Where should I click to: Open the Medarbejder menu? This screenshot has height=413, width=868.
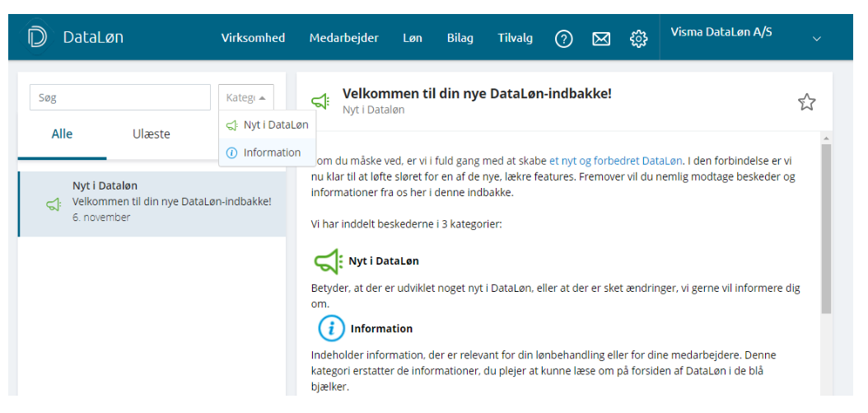pos(343,38)
